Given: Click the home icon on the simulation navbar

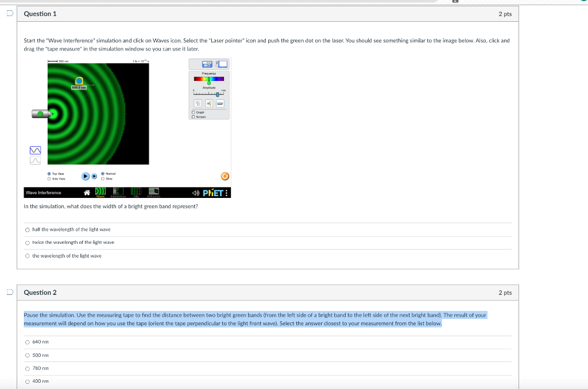Looking at the screenshot, I should point(87,192).
